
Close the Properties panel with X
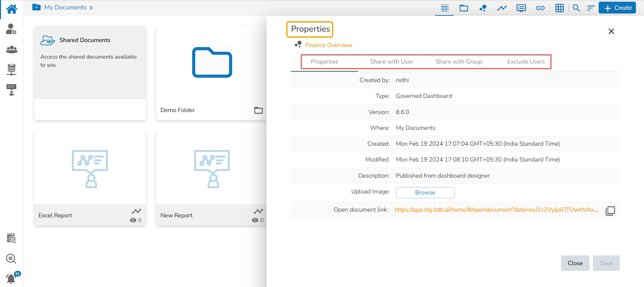tap(611, 31)
